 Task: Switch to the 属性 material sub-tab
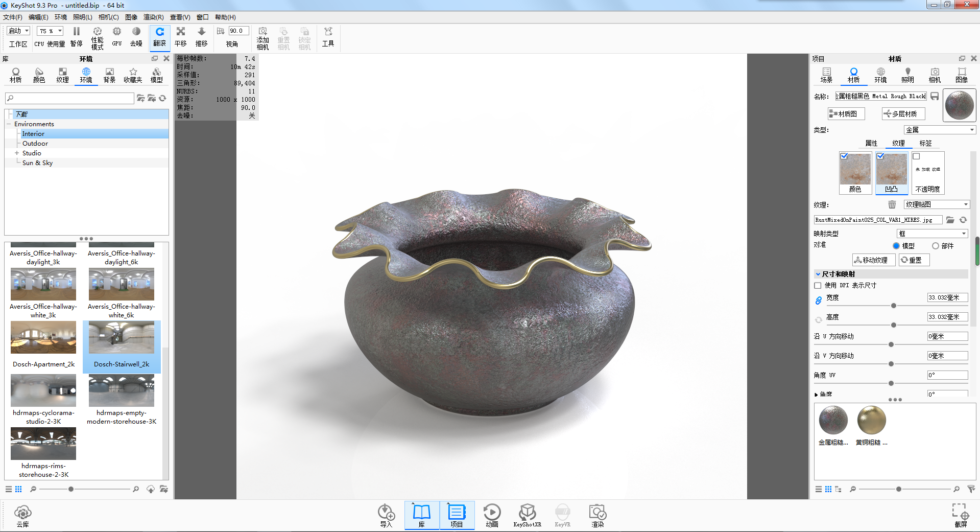click(x=871, y=144)
